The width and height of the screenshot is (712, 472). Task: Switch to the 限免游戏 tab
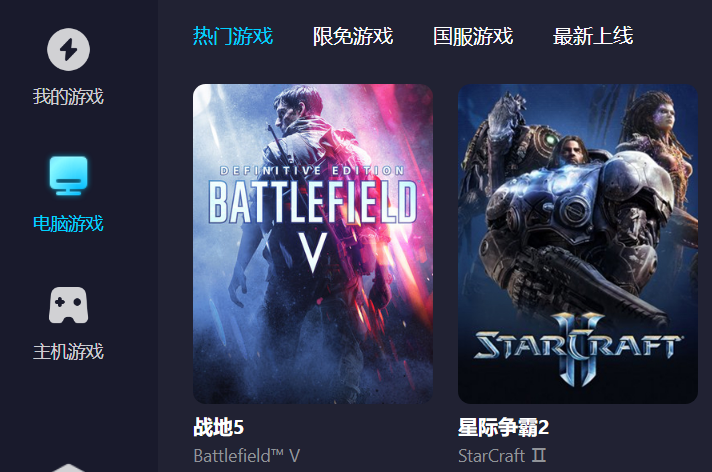point(353,36)
